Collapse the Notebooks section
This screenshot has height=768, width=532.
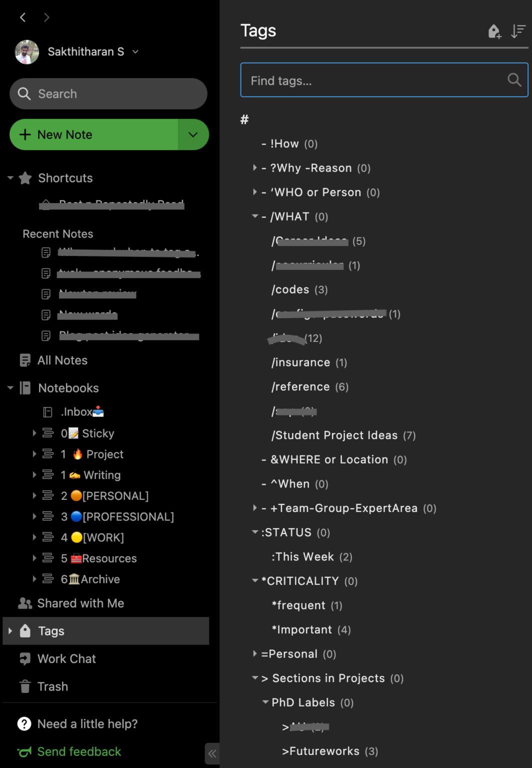point(10,388)
